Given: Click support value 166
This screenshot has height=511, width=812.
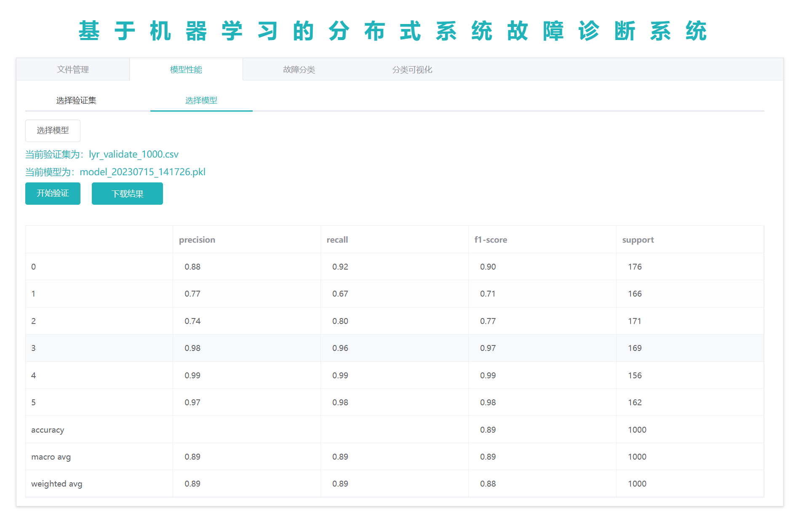Looking at the screenshot, I should pyautogui.click(x=635, y=294).
